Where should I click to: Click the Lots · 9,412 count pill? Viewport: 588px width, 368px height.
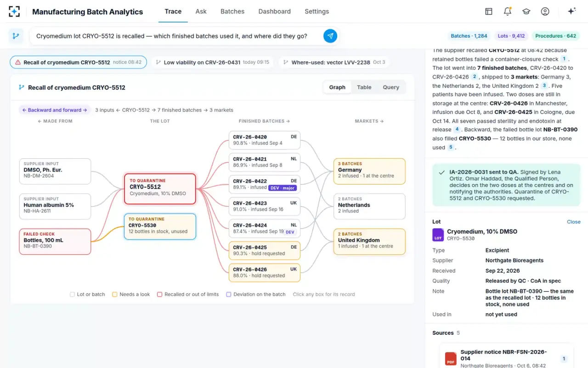[x=511, y=36]
